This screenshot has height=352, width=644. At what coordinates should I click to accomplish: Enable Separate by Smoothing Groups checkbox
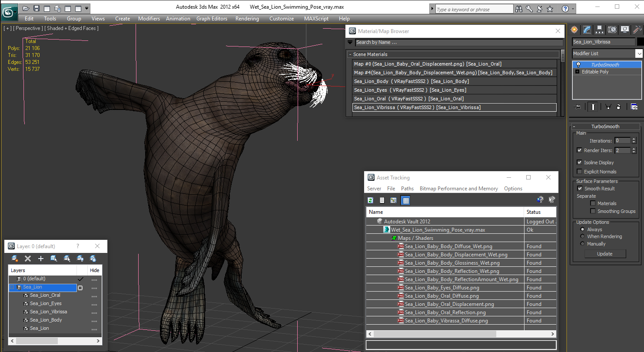pyautogui.click(x=593, y=211)
